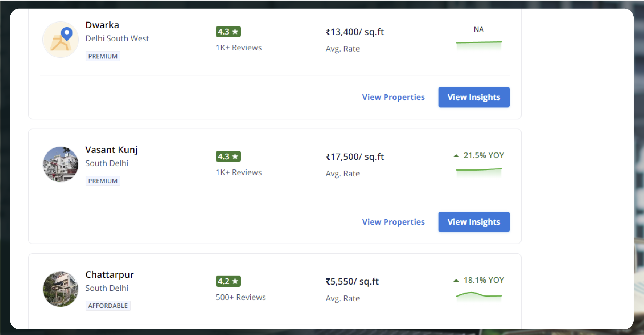
Task: Click 500+ Reviews for Chattarpur
Action: click(241, 297)
